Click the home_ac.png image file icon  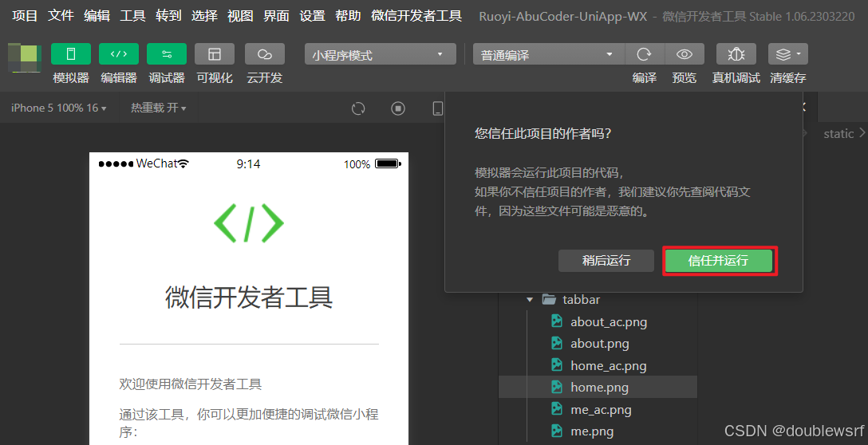pyautogui.click(x=557, y=364)
